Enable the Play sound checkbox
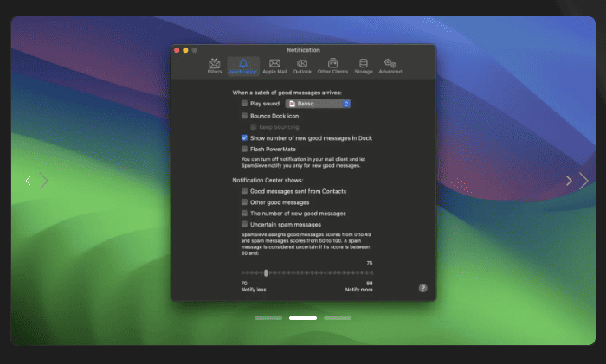The width and height of the screenshot is (606, 364). [244, 104]
